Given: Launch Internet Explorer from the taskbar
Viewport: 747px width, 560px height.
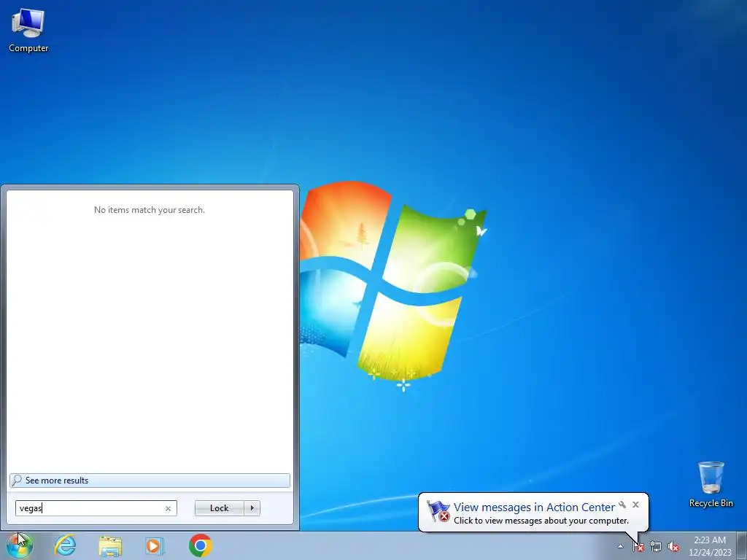Looking at the screenshot, I should click(x=65, y=545).
